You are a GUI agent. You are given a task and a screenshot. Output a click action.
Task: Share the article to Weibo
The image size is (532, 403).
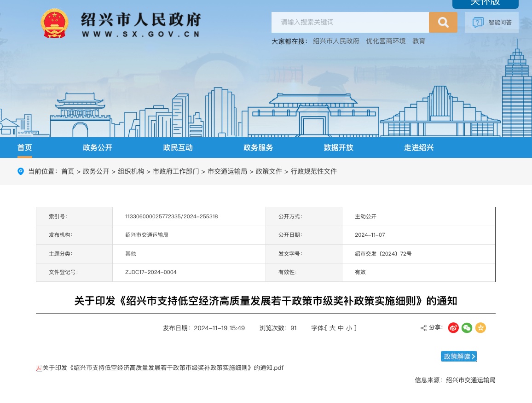pos(453,328)
